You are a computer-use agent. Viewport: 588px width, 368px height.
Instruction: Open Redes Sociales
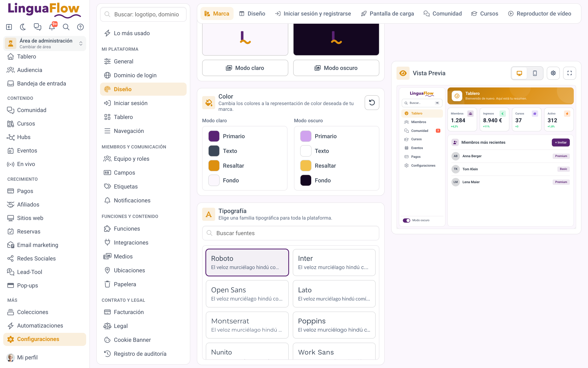tap(45, 258)
